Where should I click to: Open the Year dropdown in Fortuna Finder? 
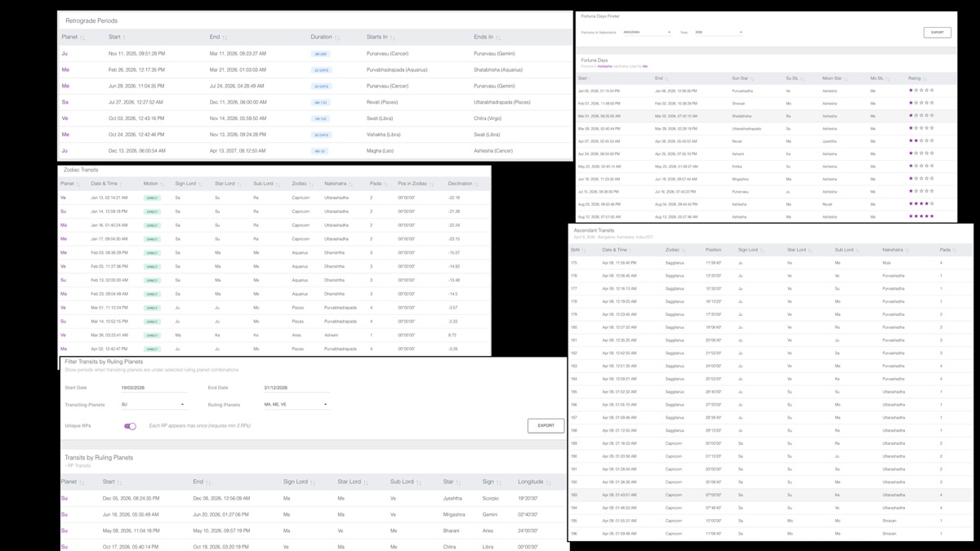tap(718, 33)
